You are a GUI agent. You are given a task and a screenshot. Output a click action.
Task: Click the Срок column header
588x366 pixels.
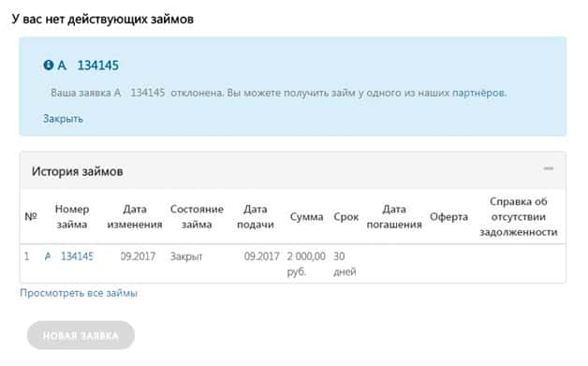tap(346, 217)
